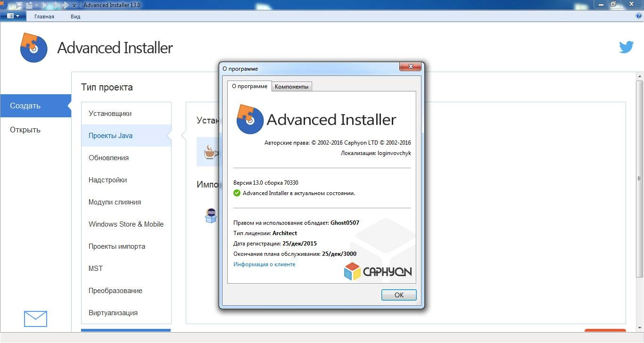Click the Run play icon in title bar
Viewport: 644px width, 343px height.
[x=46, y=5]
